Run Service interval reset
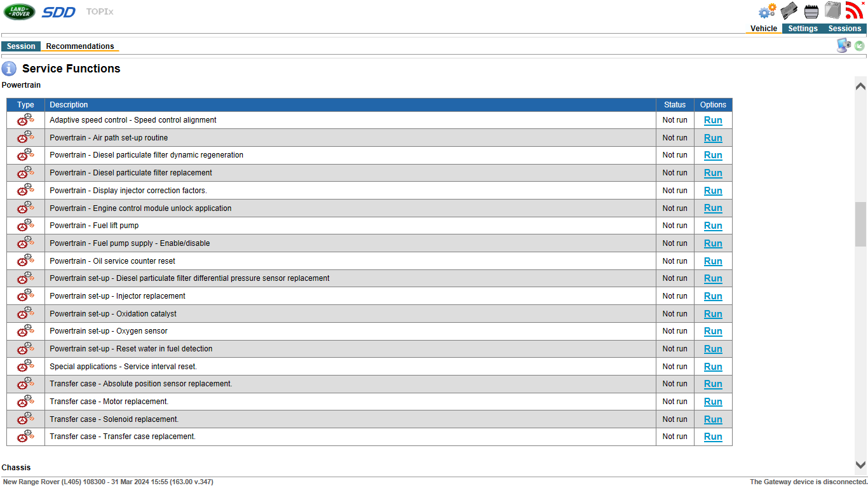This screenshot has width=868, height=488. tap(713, 367)
